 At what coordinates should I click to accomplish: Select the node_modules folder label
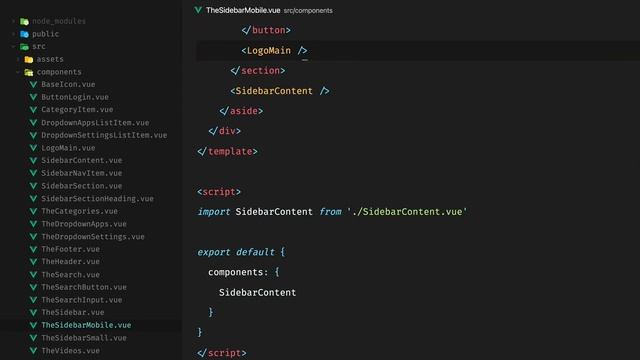[x=59, y=21]
